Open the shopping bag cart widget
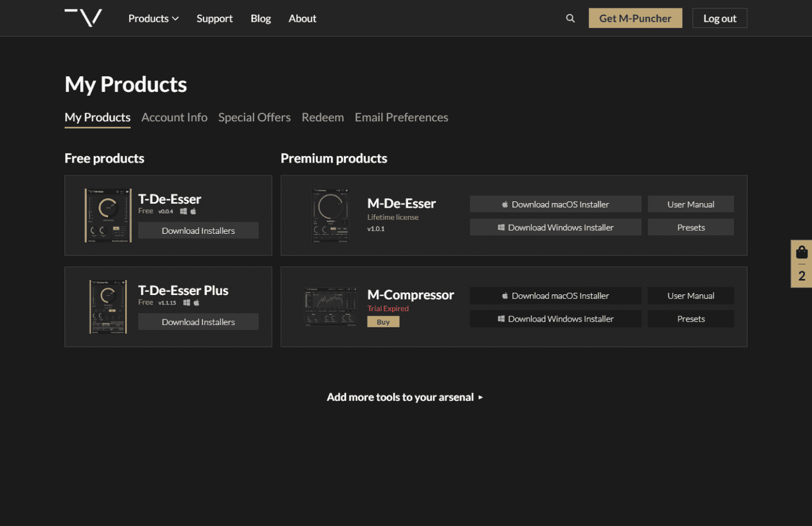The image size is (812, 526). [x=801, y=263]
